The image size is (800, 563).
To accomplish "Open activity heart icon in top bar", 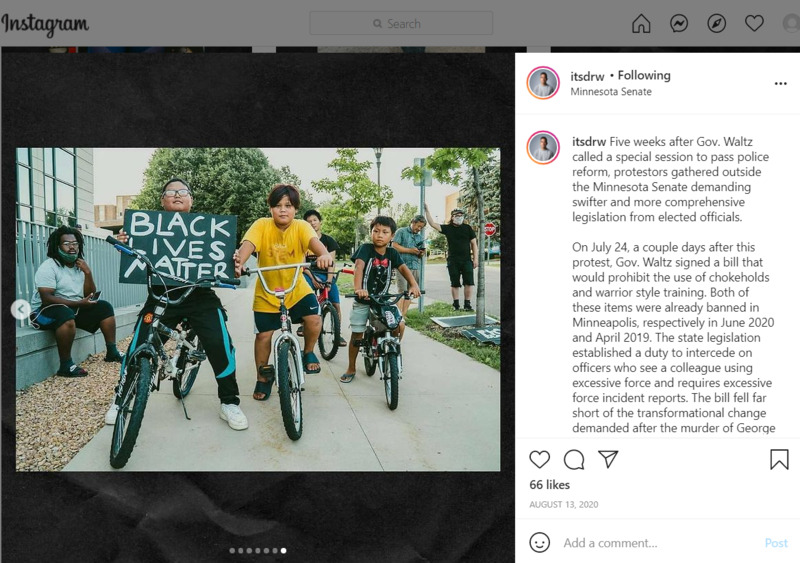I will (754, 23).
